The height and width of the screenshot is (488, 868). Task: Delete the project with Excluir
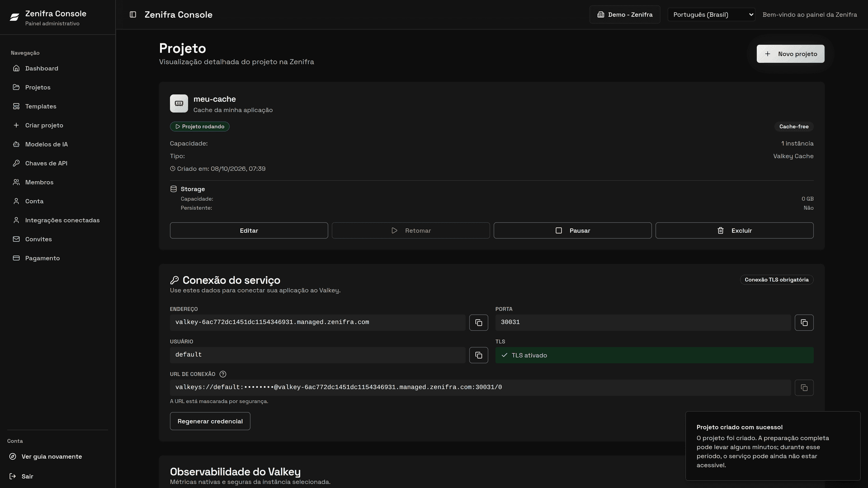pos(734,230)
